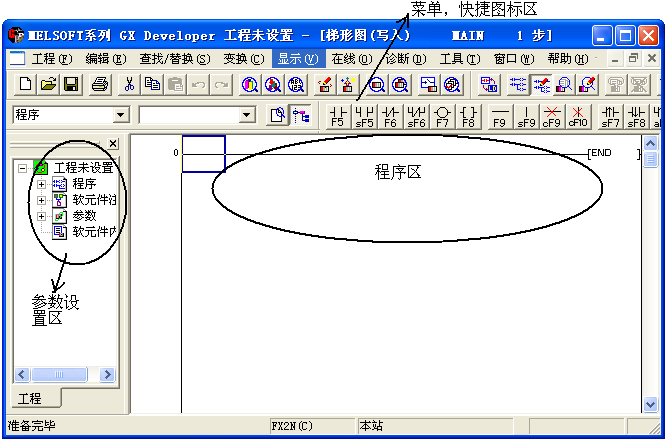667x441 pixels.
Task: Insert coil with F7 button
Action: tap(443, 116)
